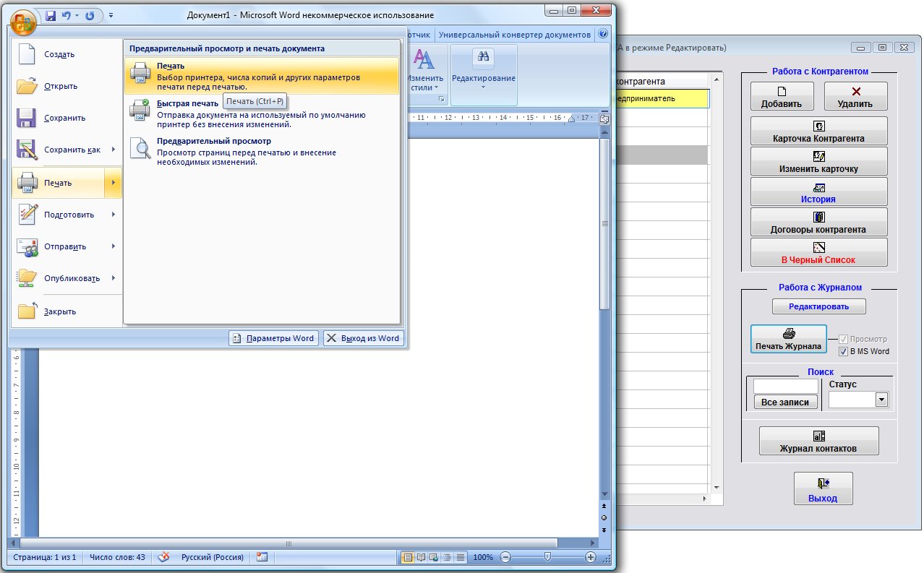Click Редактировать button under Работа с Журналом
The height and width of the screenshot is (573, 924).
818,306
